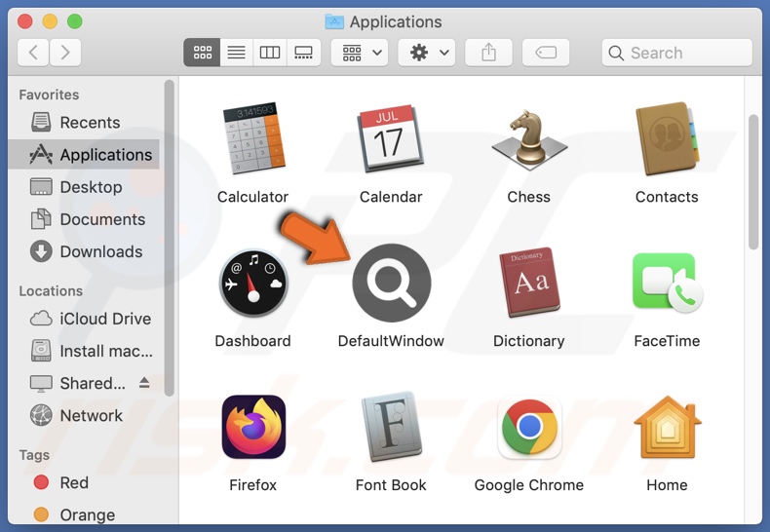
Task: Select the DefaultWindow magnifier app icon
Action: click(x=392, y=283)
